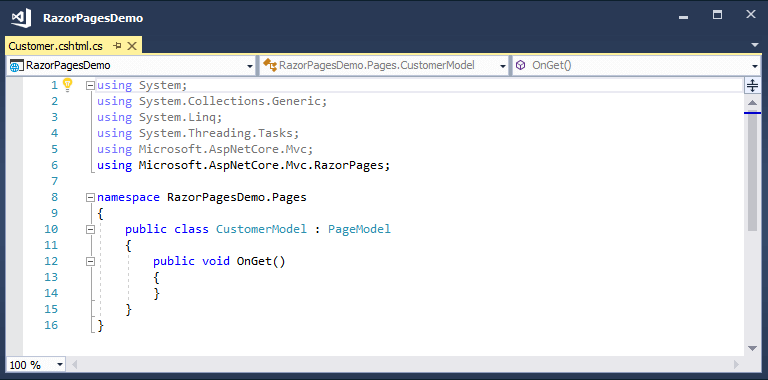The image size is (768, 380).
Task: Pin the Customer.cshtml.cs tab
Action: 117,46
